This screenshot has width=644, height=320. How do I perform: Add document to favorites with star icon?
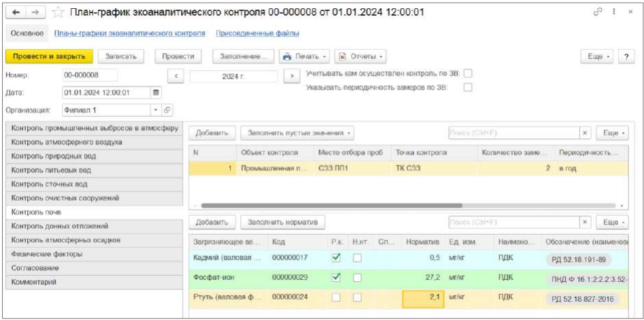coord(58,13)
